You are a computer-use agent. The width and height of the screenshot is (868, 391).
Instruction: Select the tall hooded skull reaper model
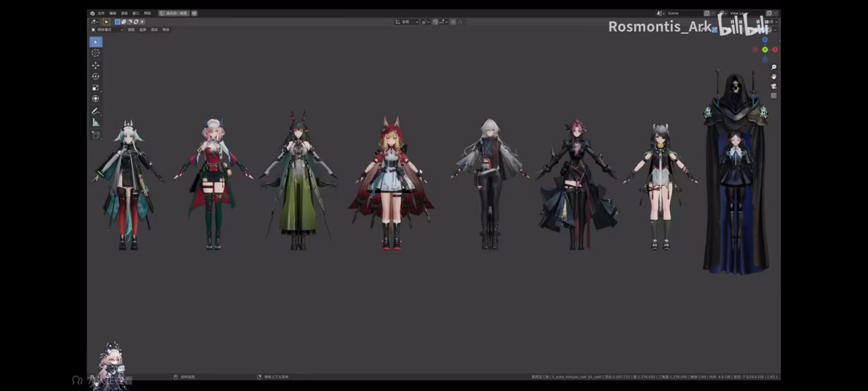click(x=735, y=173)
